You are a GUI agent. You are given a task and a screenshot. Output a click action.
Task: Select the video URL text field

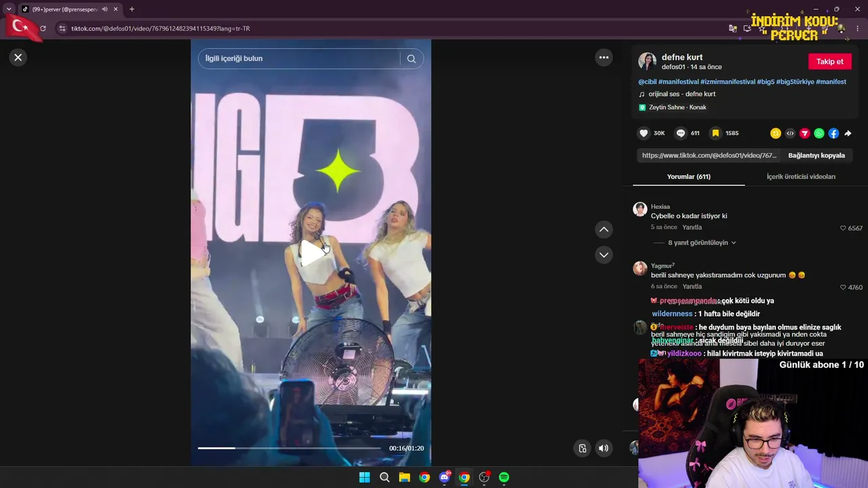click(x=709, y=155)
